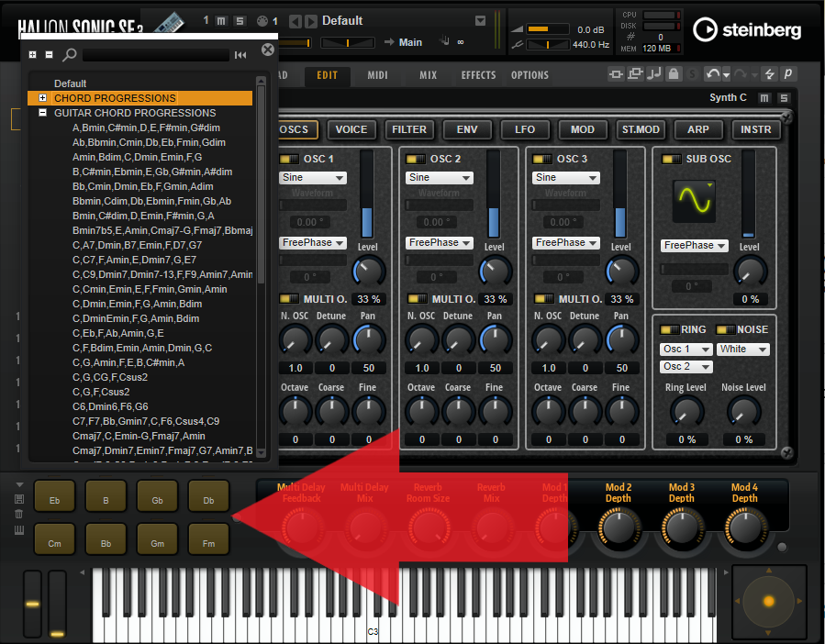Select the sub oscillator sine waveform display

tap(694, 200)
